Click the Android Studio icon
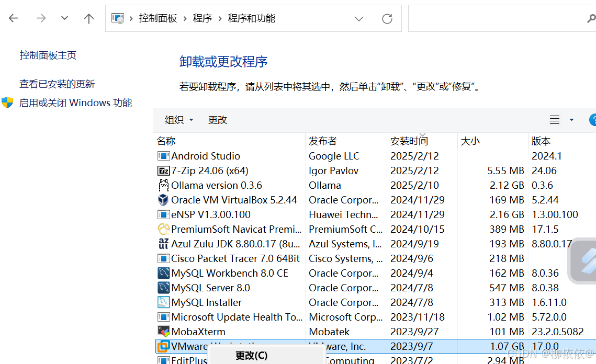Screen dimensions: 596x364 pos(163,156)
